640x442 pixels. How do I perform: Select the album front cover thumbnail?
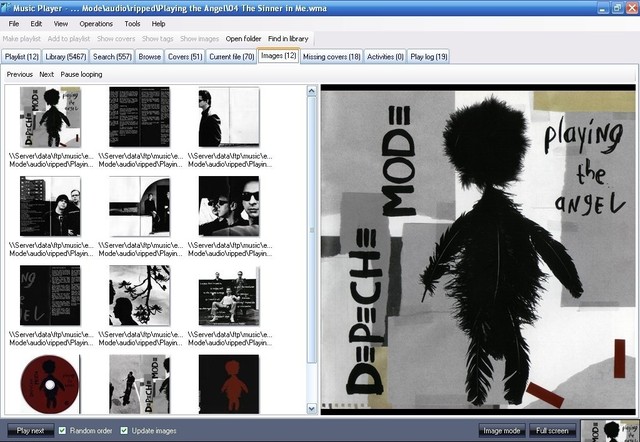click(x=50, y=117)
